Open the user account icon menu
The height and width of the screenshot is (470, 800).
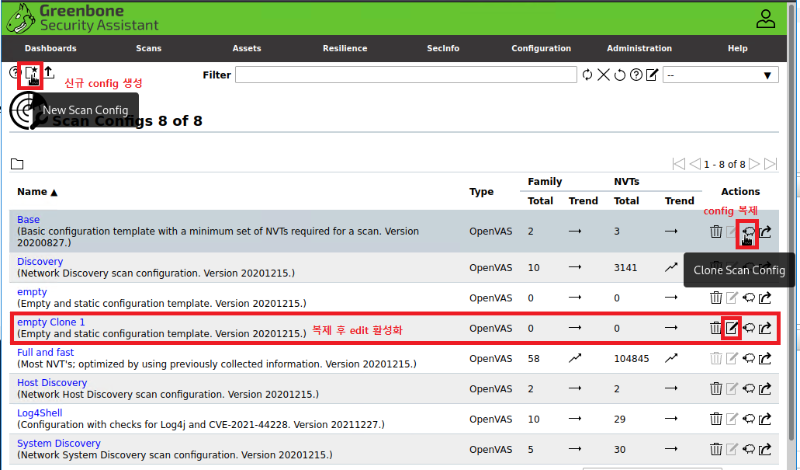765,18
